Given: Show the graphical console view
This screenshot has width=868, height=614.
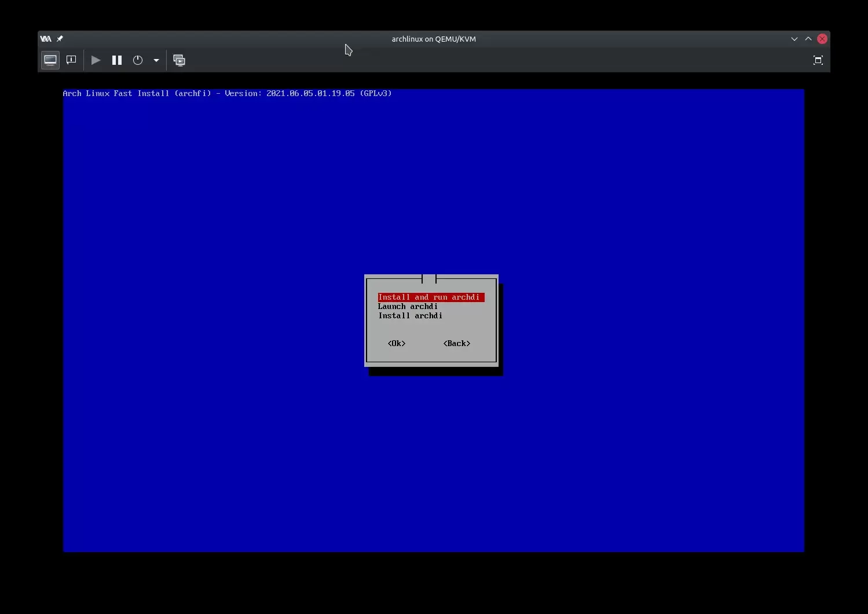Looking at the screenshot, I should [x=50, y=60].
